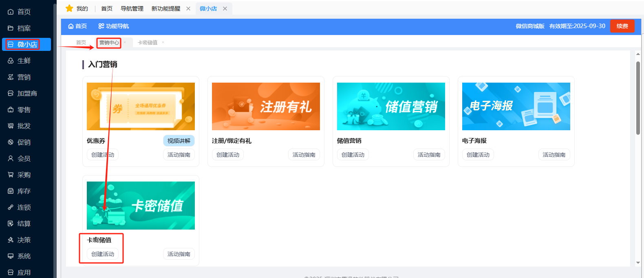Screen dimensions: 644x278
Task: Click the star icon beside 我的
Action: (69, 9)
